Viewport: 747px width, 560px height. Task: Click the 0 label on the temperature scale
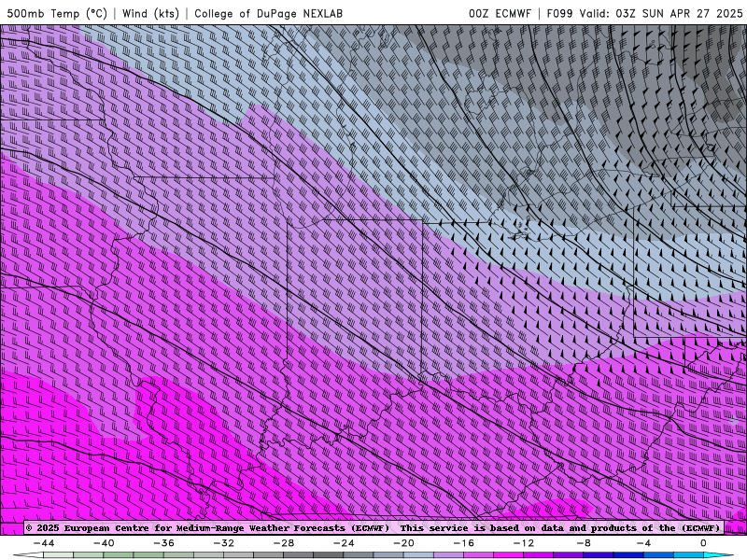pos(703,543)
